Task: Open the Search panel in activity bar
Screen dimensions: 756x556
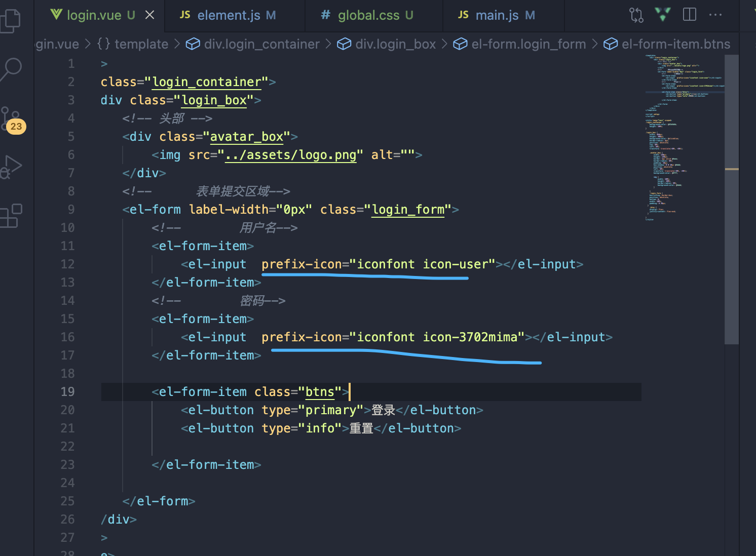Action: click(x=11, y=69)
